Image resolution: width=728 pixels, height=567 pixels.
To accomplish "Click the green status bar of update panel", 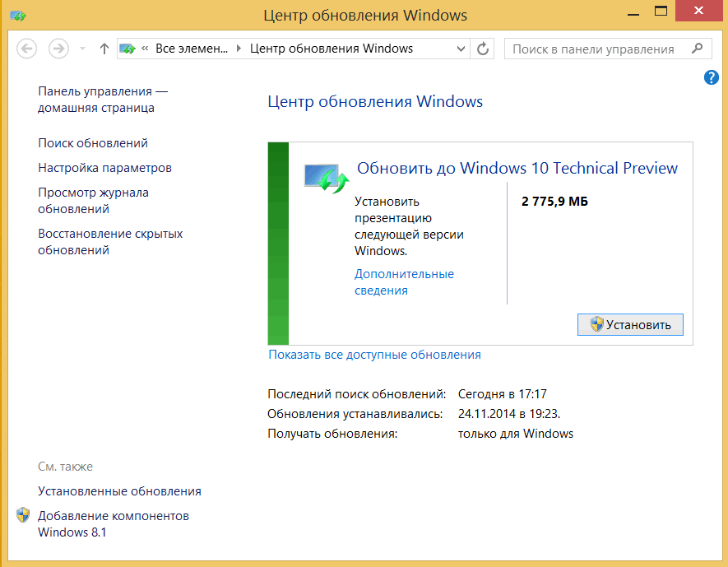I will click(278, 244).
